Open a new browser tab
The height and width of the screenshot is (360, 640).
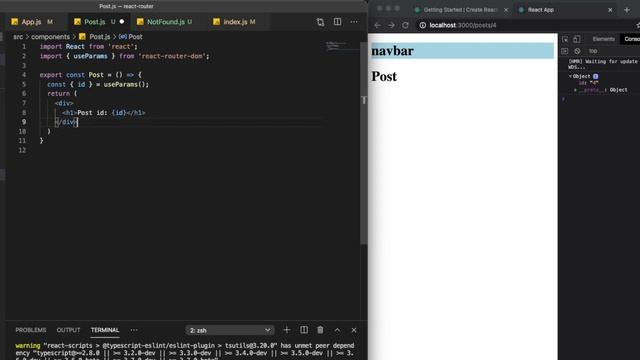tap(627, 10)
